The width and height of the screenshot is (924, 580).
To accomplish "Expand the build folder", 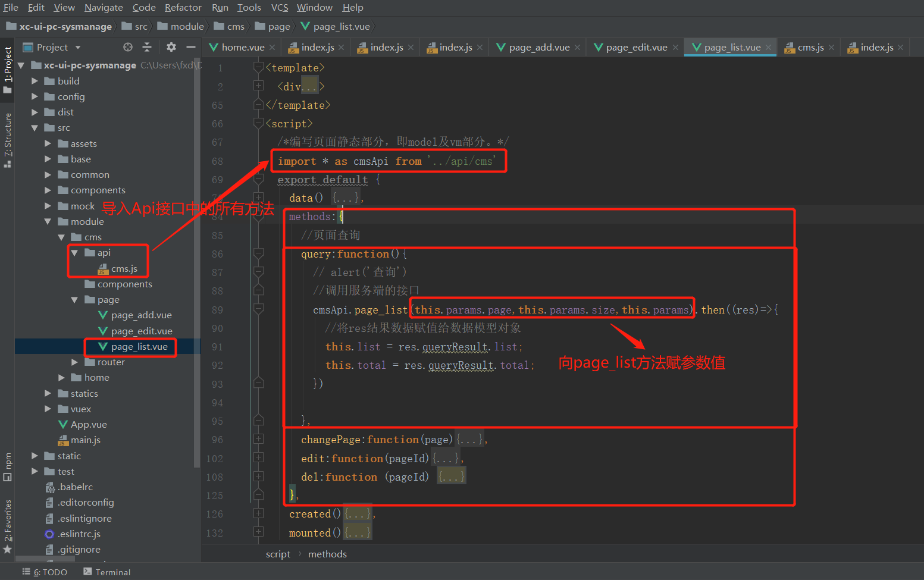I will 35,81.
